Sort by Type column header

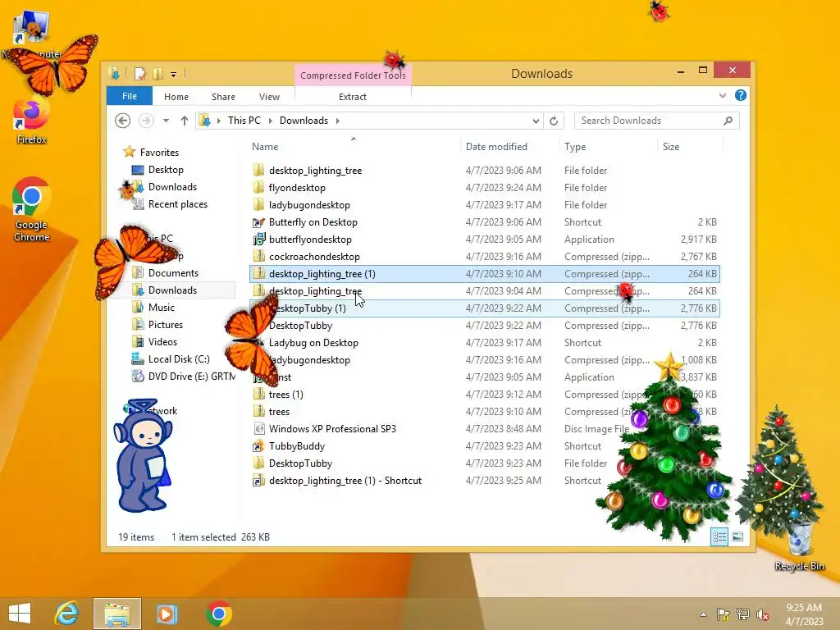pos(575,147)
